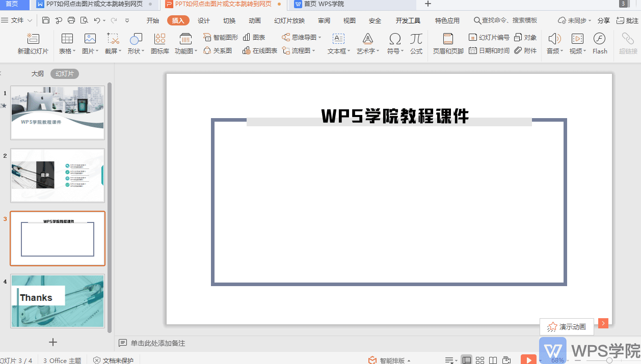Image resolution: width=641 pixels, height=364 pixels.
Task: Open the Animation (动画) ribbon tab
Action: (255, 20)
